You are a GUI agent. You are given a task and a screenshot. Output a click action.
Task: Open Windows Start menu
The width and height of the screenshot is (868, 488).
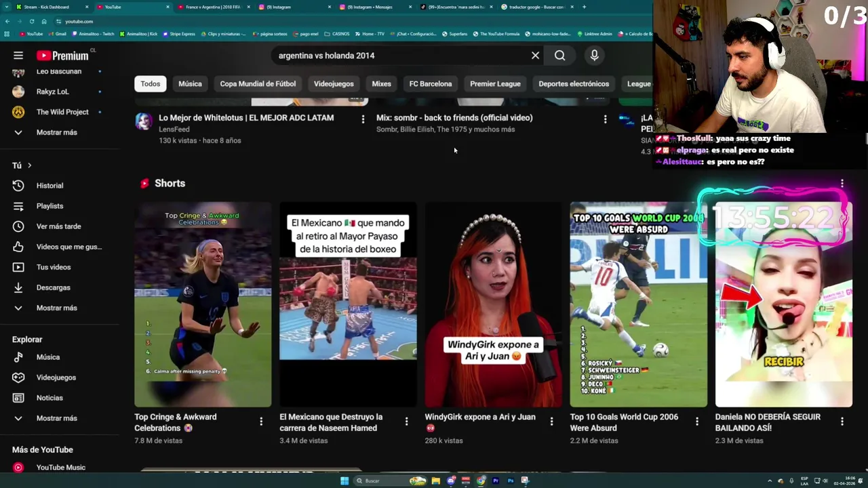pos(344,481)
